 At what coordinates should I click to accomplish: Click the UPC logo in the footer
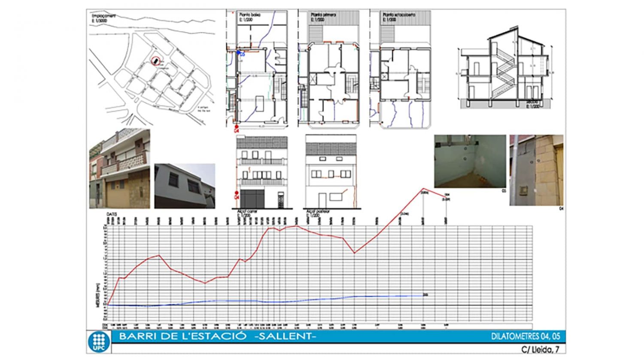pos(99,341)
